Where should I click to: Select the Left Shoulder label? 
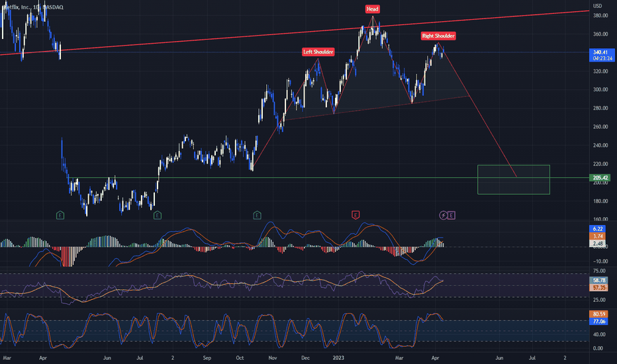point(318,52)
